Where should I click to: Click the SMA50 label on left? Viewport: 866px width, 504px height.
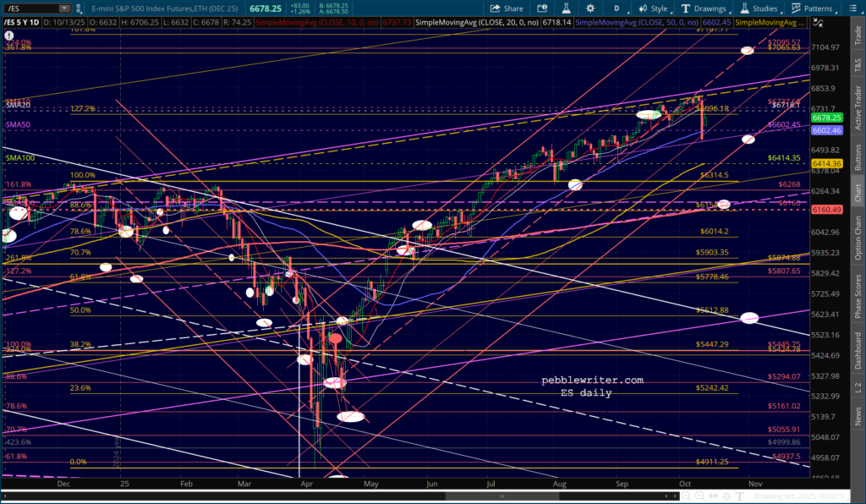18,125
